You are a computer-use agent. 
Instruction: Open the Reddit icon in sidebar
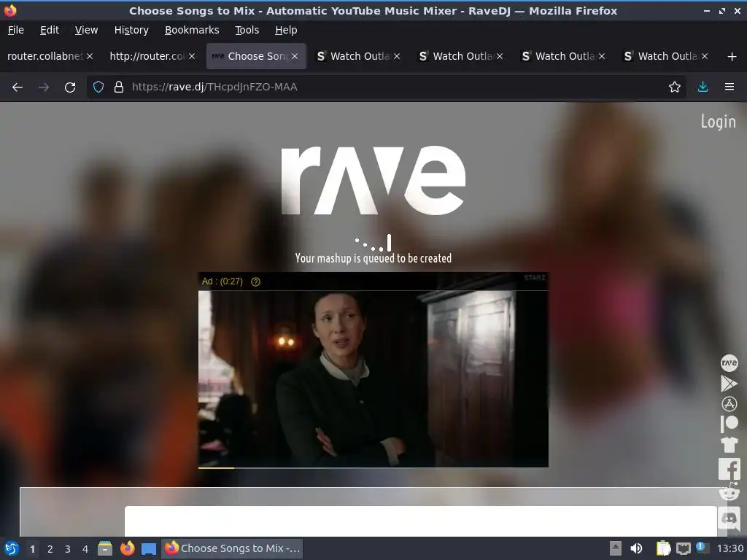[x=729, y=492]
